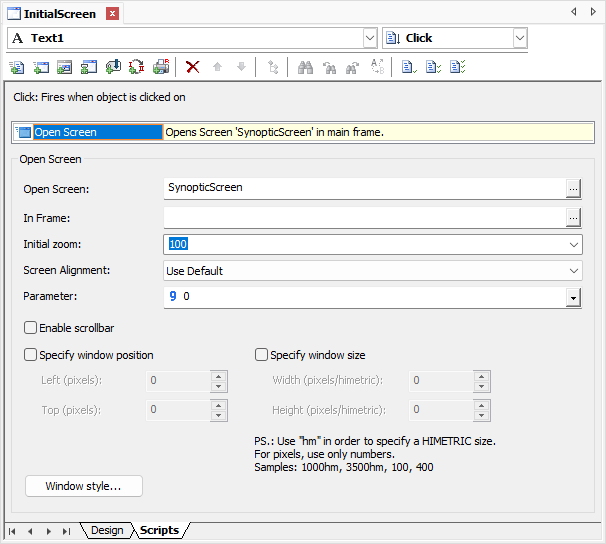Check Specify window position
Image resolution: width=606 pixels, height=544 pixels.
click(x=31, y=355)
